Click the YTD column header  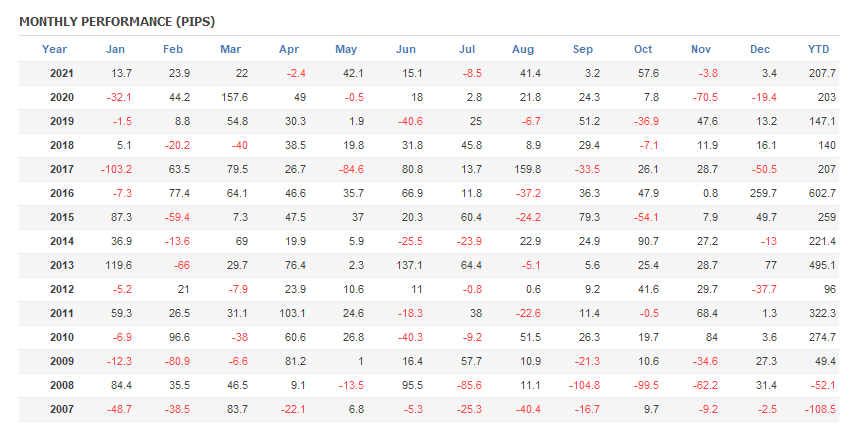coord(819,49)
